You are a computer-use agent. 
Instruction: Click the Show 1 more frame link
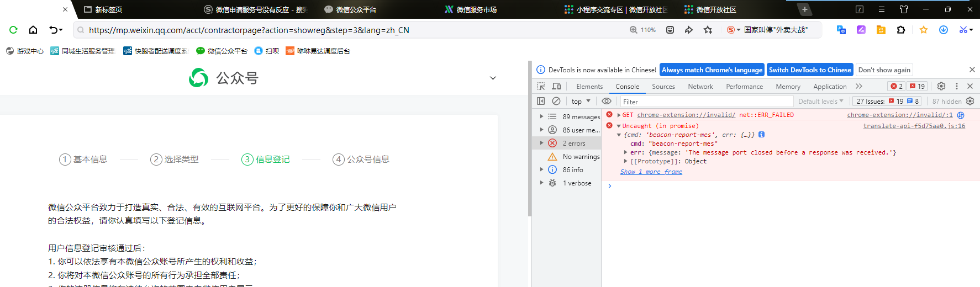coord(651,172)
